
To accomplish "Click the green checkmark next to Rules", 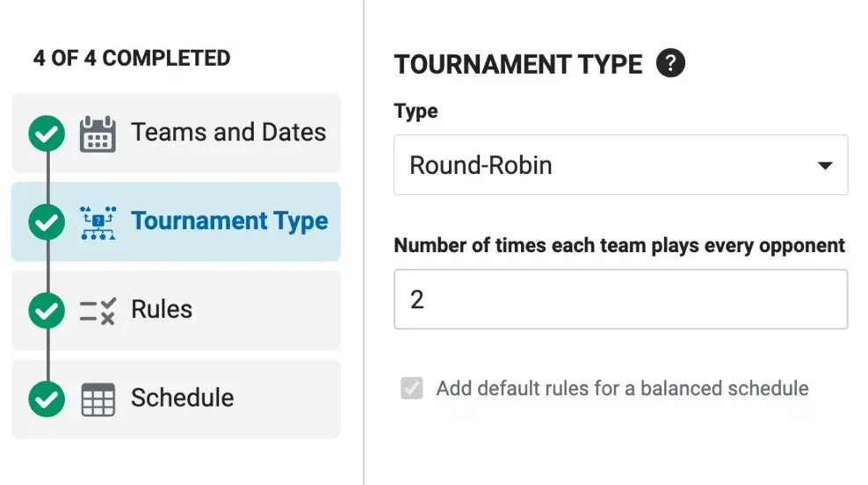I will point(47,311).
